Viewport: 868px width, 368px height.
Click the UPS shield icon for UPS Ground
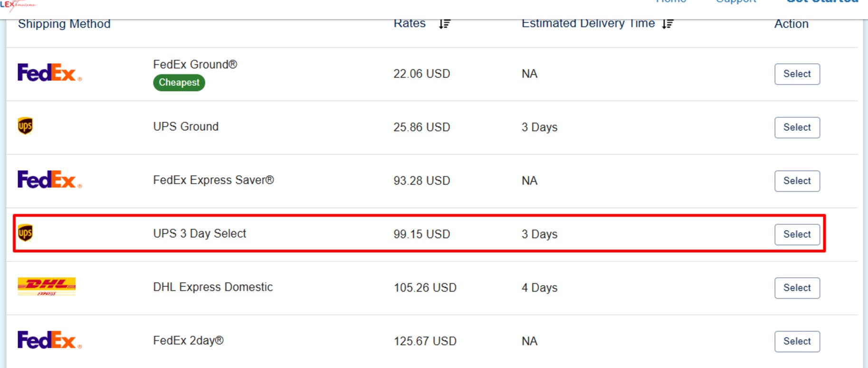[26, 126]
